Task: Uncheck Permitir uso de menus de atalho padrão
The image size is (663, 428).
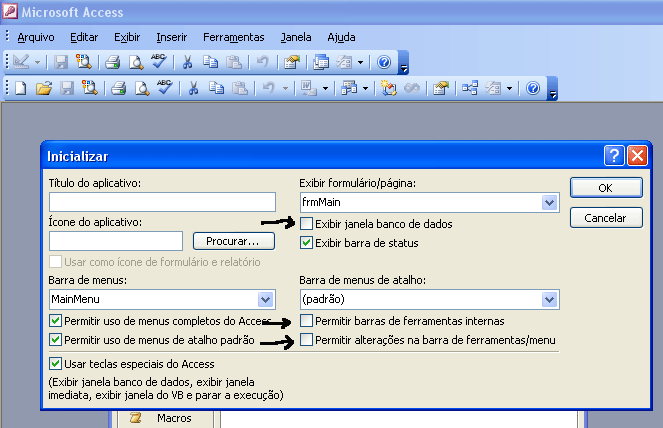Action: pyautogui.click(x=55, y=340)
